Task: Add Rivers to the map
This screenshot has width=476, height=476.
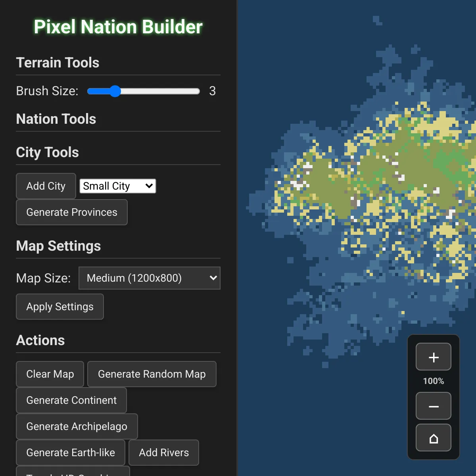Action: click(x=164, y=453)
